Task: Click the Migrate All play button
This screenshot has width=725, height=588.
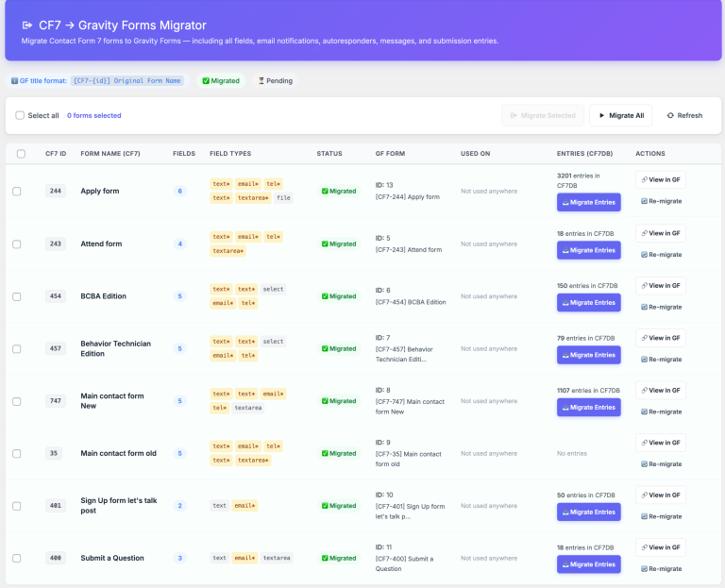Action: pyautogui.click(x=620, y=115)
